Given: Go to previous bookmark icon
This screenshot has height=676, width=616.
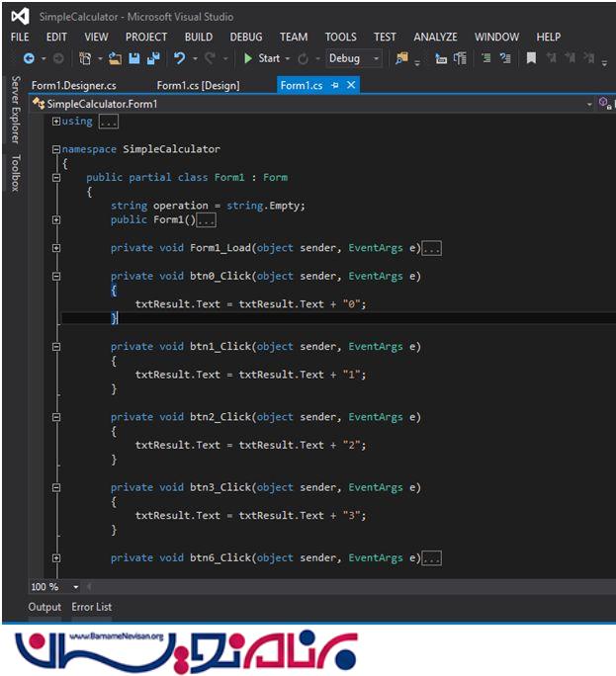Looking at the screenshot, I should 552,57.
